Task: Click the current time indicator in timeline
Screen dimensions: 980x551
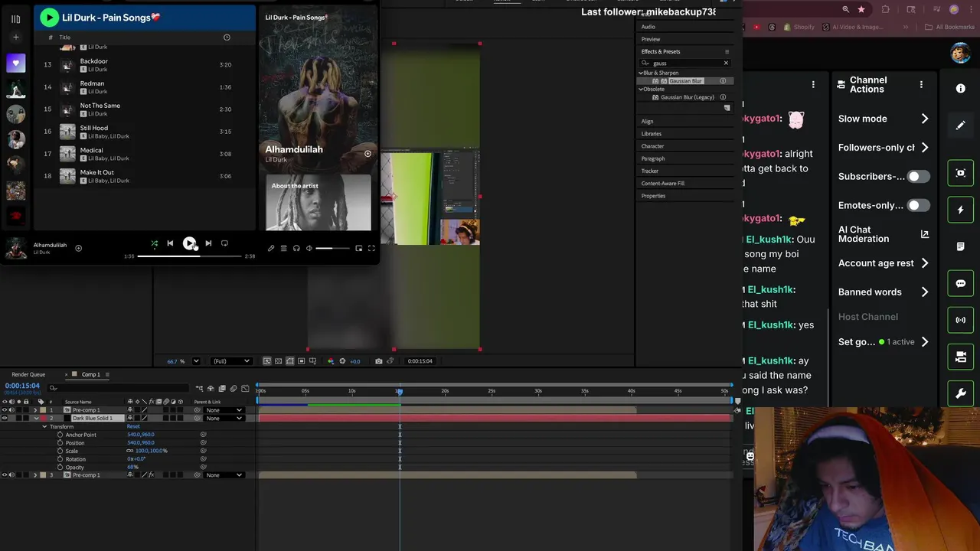Action: [x=399, y=391]
